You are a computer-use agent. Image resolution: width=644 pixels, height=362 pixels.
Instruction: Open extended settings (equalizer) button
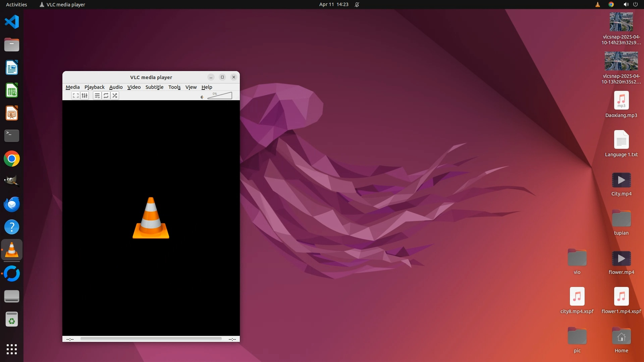tap(85, 96)
